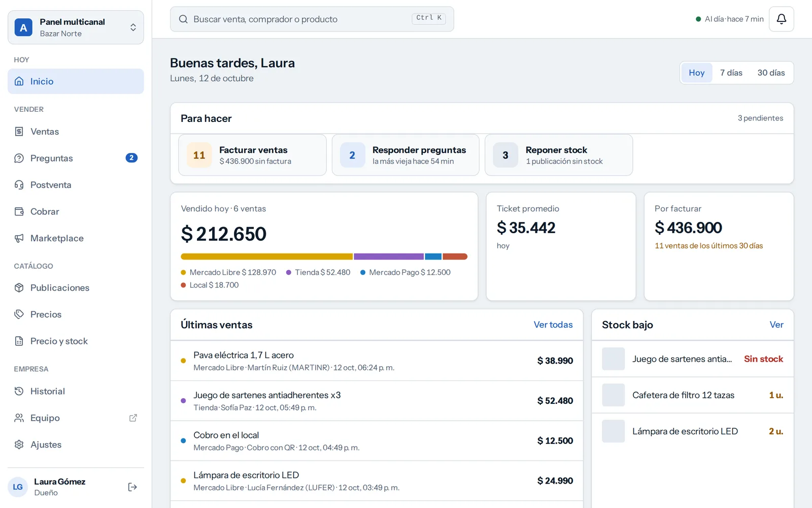Screen dimensions: 812x508
Task: Click the Equipo people icon
Action: [x=19, y=418]
